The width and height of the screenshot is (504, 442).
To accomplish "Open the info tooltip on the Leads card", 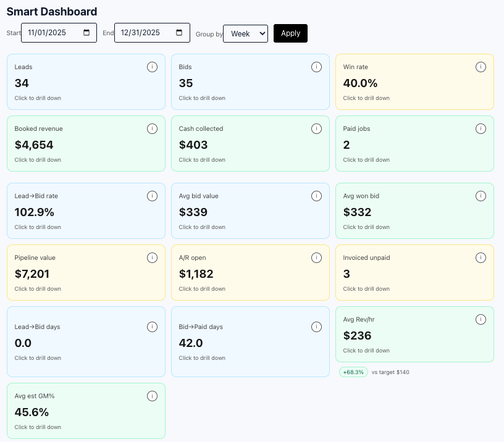I will click(152, 67).
